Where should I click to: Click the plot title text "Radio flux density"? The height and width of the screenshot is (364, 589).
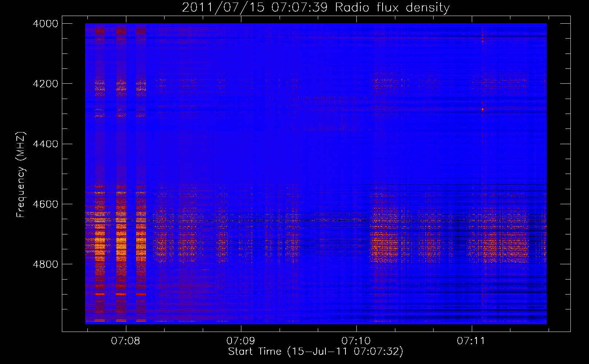[x=392, y=7]
